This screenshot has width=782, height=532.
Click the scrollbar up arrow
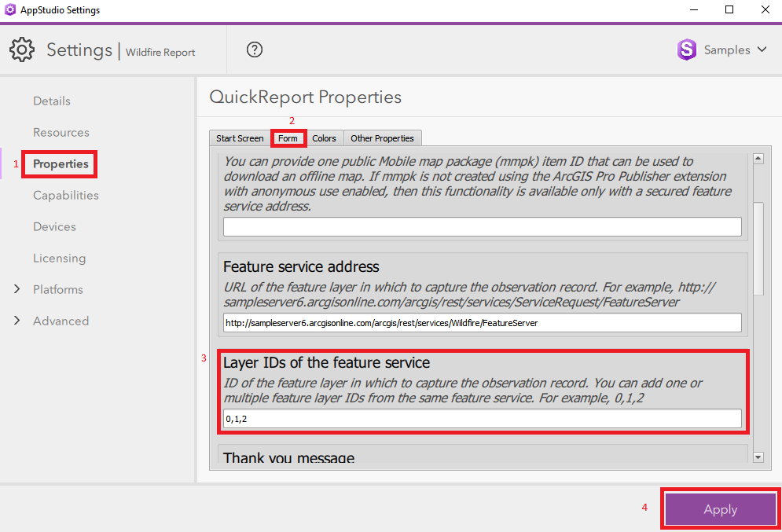758,159
